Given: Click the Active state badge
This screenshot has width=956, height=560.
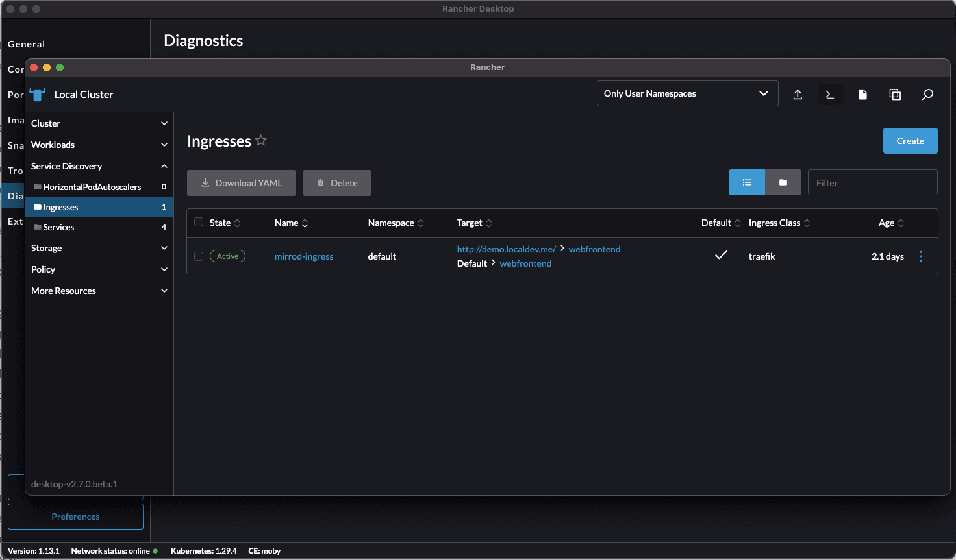Looking at the screenshot, I should [227, 256].
